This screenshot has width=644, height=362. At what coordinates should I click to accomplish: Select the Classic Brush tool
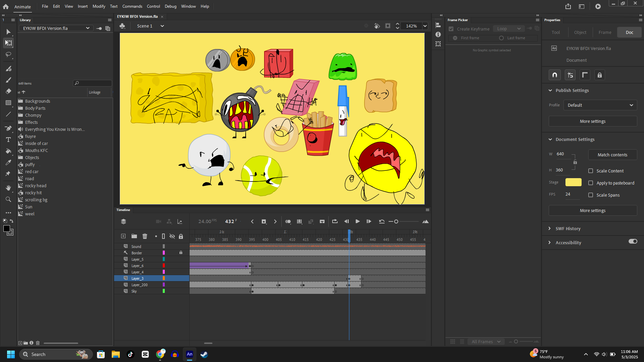click(8, 80)
